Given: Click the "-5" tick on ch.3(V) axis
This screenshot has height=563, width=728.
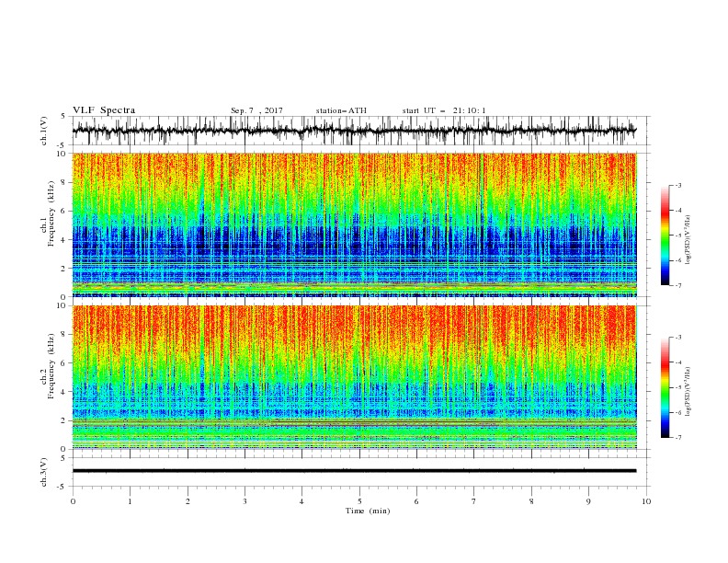Looking at the screenshot, I should [x=63, y=487].
